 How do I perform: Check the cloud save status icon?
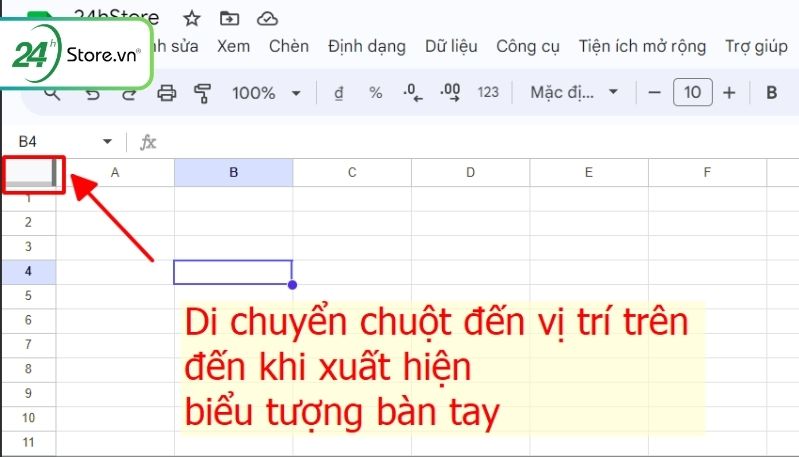(x=267, y=19)
